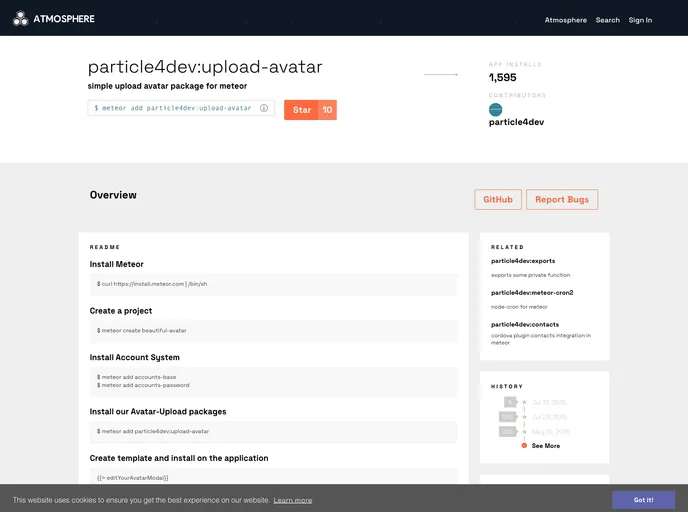Open the GitHub repository button

pos(498,200)
